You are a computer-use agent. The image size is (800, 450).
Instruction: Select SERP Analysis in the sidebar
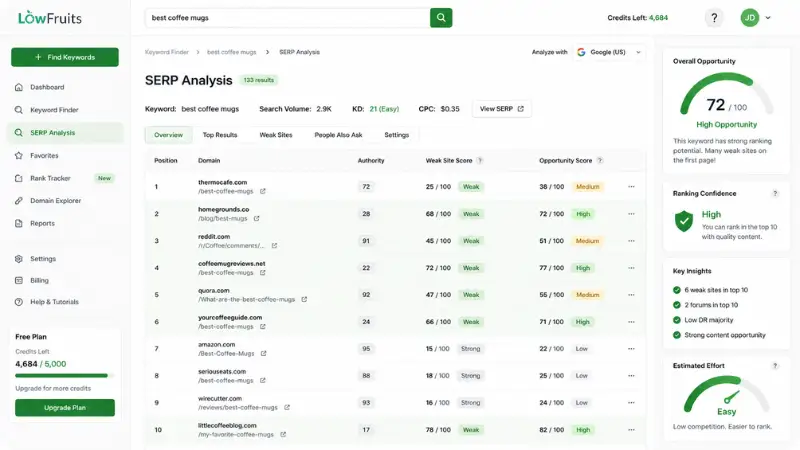[65, 133]
